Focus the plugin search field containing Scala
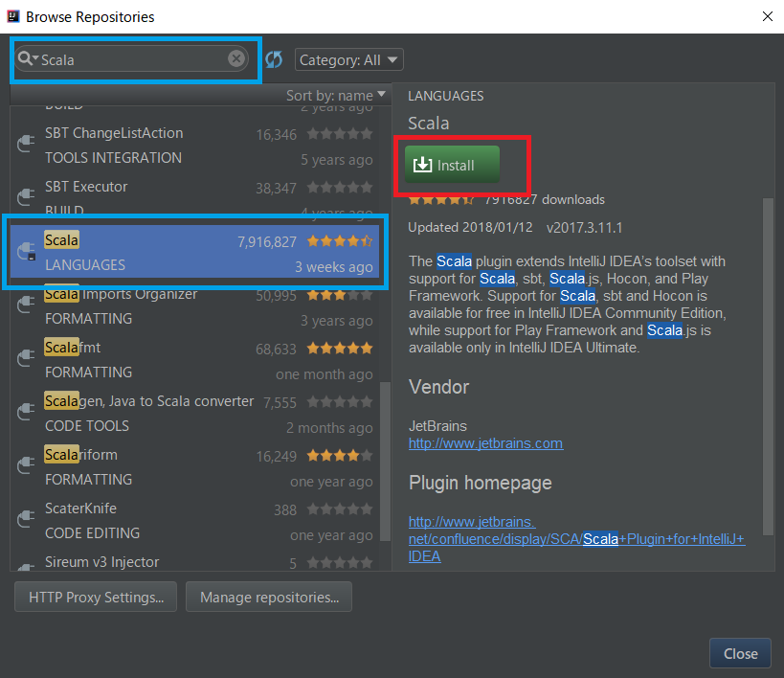The width and height of the screenshot is (784, 678). [130, 59]
